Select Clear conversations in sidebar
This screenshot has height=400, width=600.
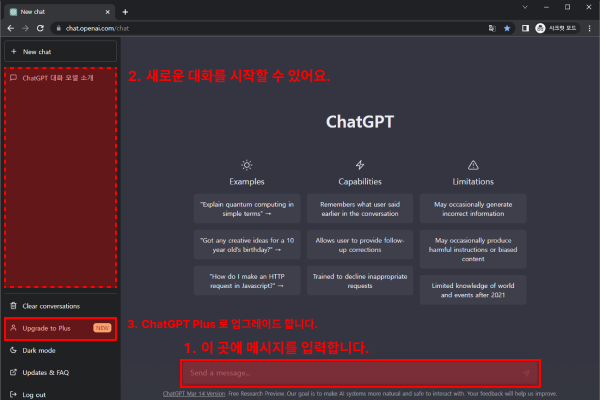[x=51, y=305]
